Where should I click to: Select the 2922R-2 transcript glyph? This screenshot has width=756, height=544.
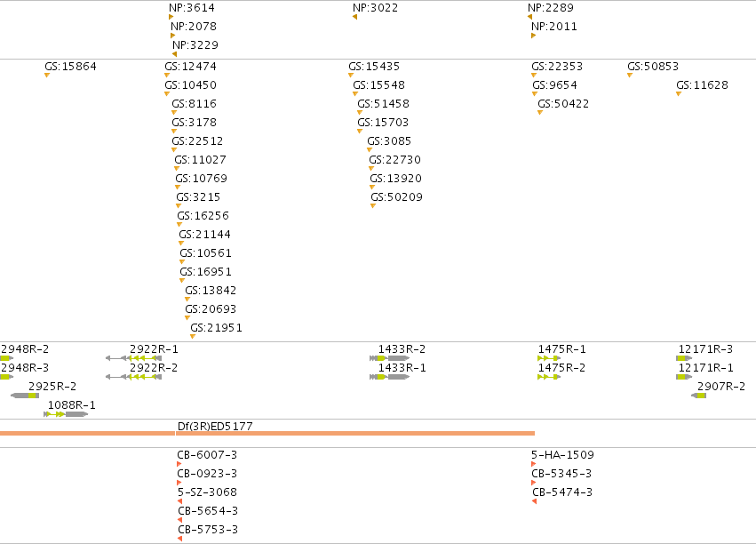[133, 377]
